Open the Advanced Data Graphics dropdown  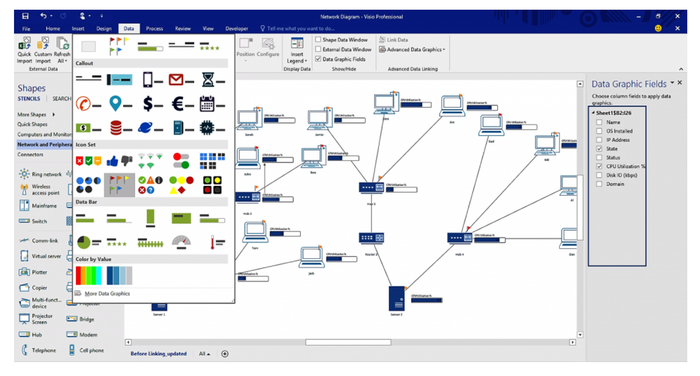click(x=412, y=50)
